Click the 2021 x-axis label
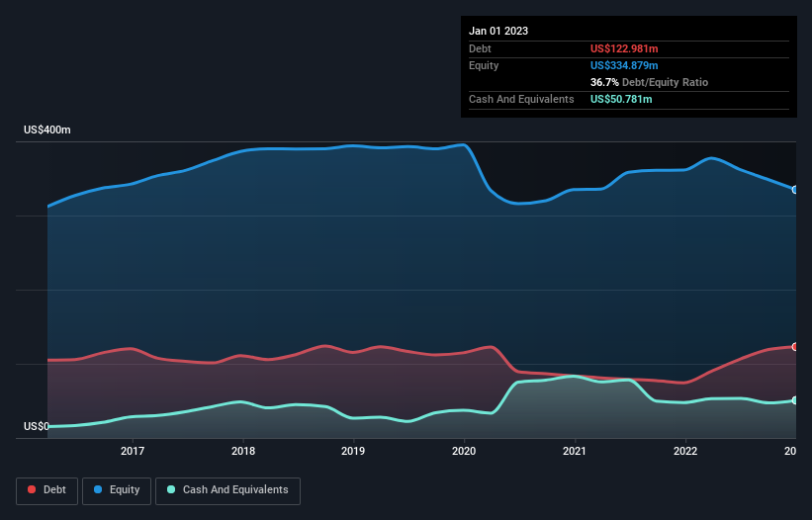Screen dimensions: 812x520 [x=575, y=451]
